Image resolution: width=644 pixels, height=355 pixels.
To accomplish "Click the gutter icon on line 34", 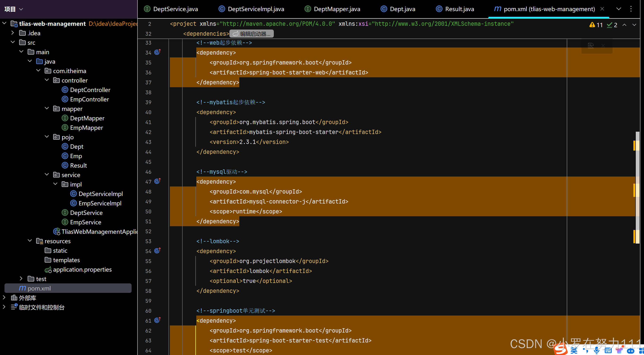I will [x=157, y=52].
